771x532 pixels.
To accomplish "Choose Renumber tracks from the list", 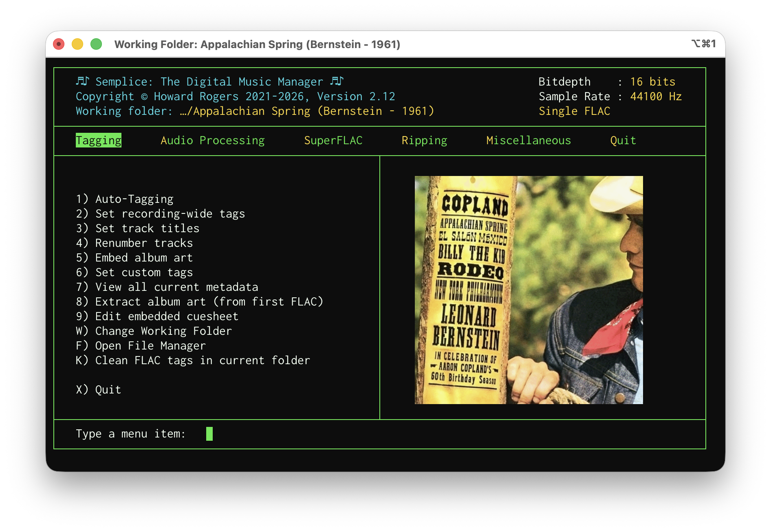I will (134, 243).
